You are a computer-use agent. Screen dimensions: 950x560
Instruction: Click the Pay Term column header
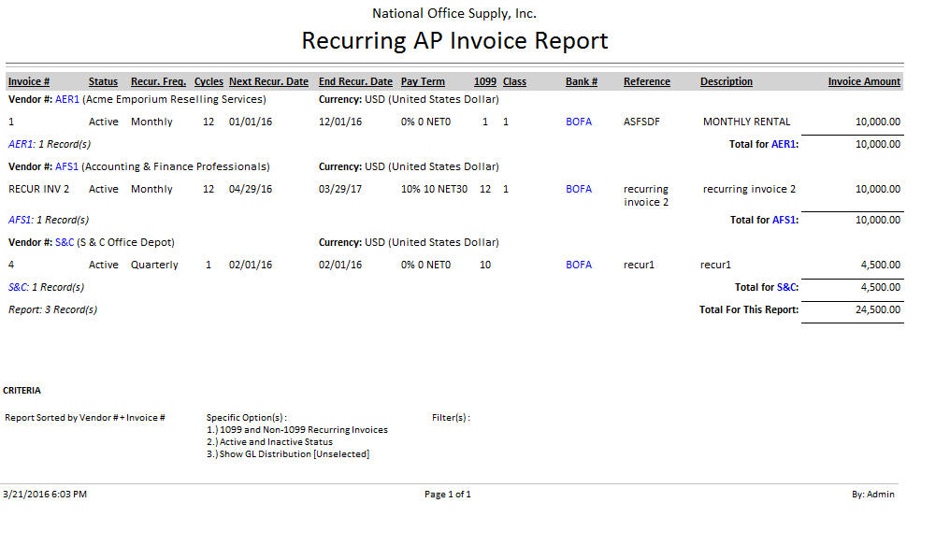423,81
